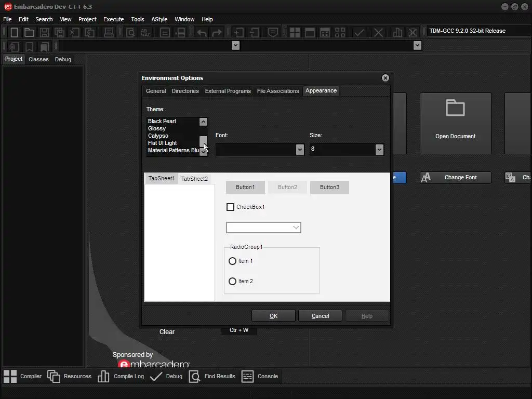Click the Insert snippet icon in second toolbar
The width and height of the screenshot is (532, 399).
(x=14, y=46)
